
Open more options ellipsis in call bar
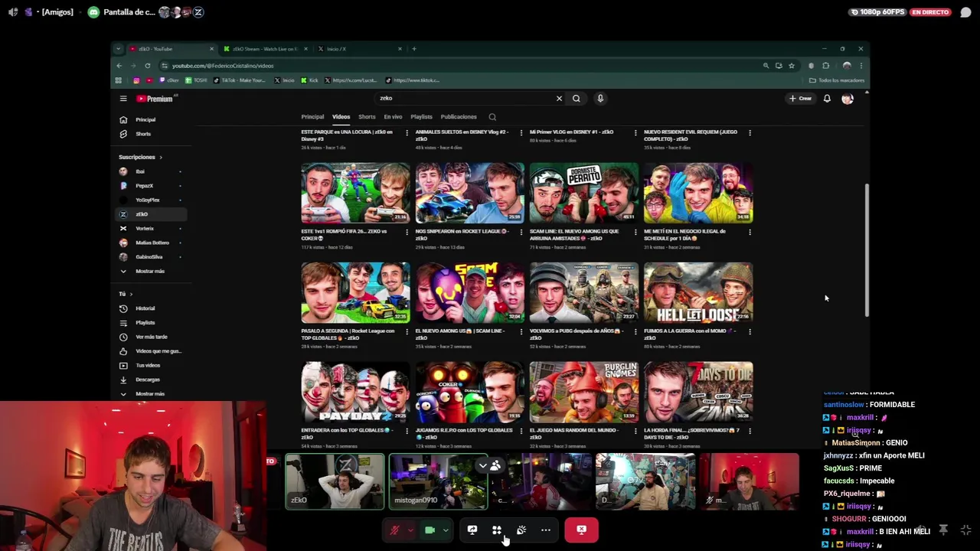(546, 530)
